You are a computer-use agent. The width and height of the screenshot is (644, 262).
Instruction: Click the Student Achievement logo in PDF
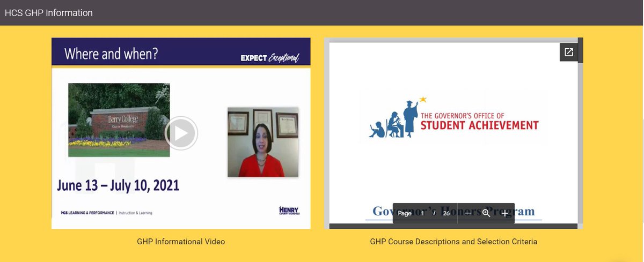(x=453, y=117)
